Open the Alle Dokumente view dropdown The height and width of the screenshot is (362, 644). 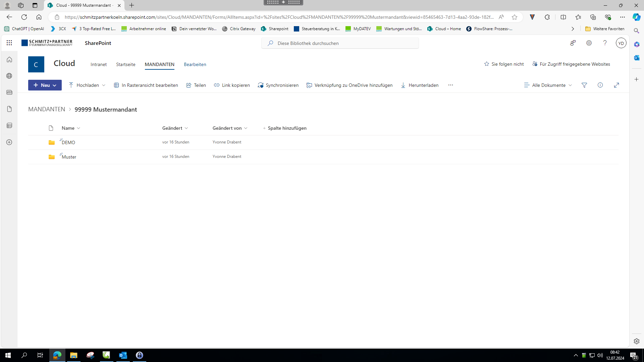pos(548,85)
